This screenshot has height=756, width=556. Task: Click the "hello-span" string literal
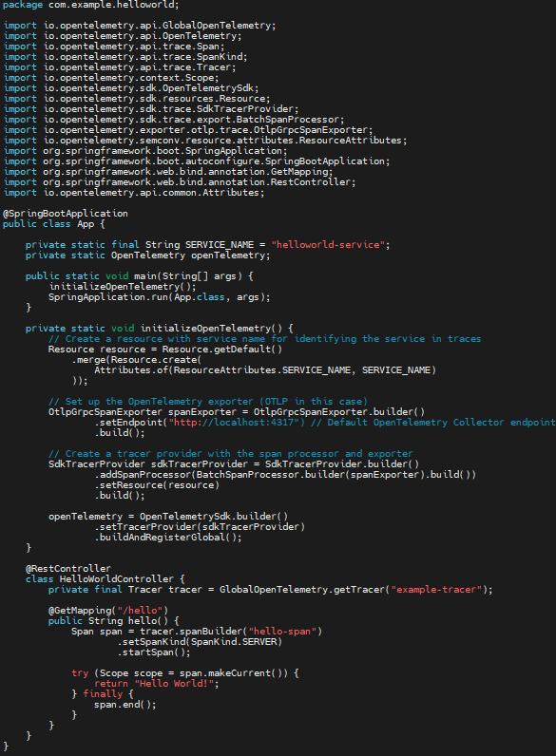click(282, 632)
